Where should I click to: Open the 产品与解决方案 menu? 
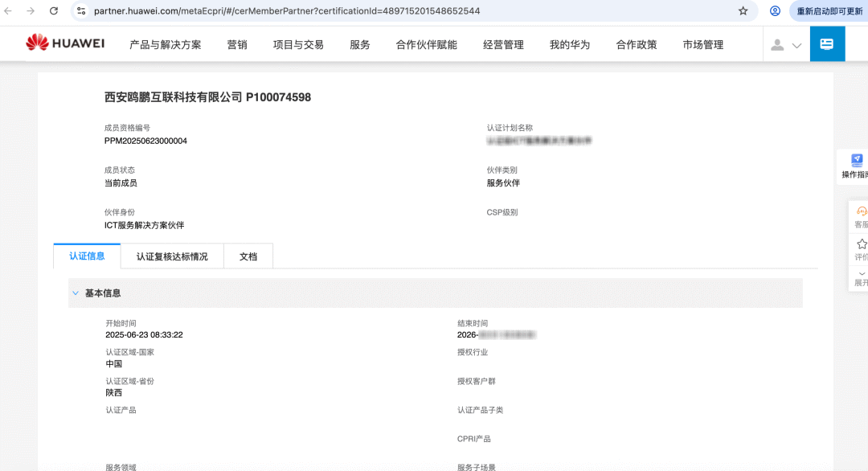[166, 45]
